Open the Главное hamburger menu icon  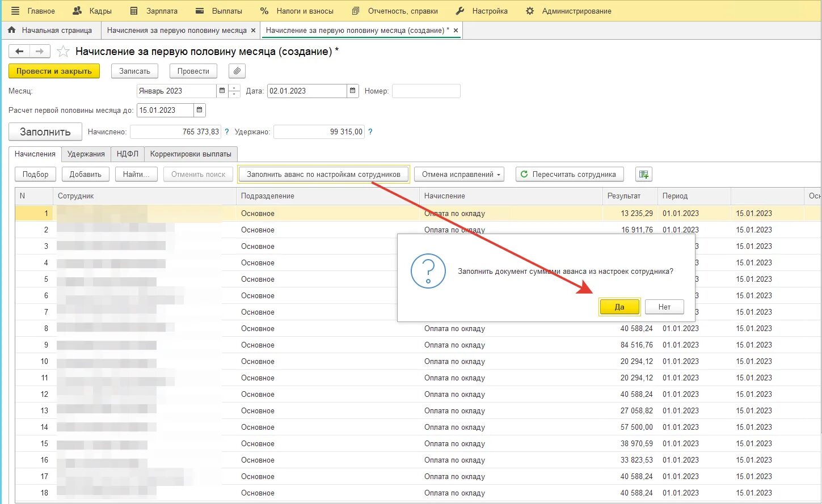tap(15, 11)
